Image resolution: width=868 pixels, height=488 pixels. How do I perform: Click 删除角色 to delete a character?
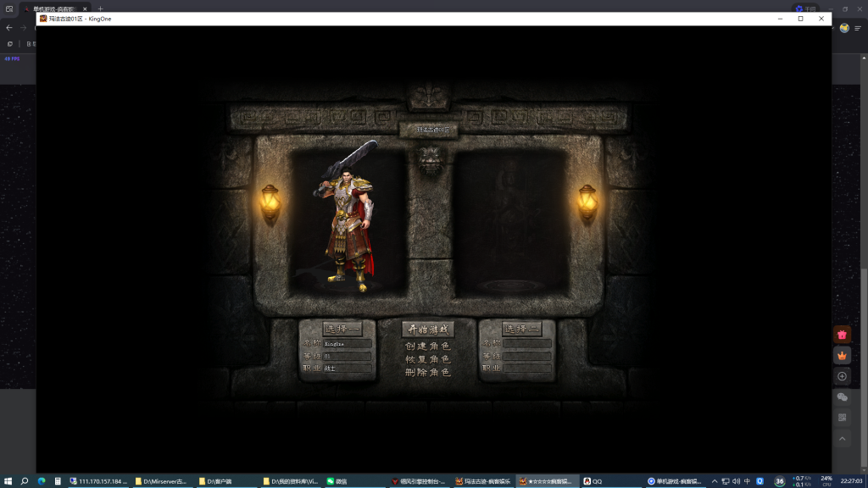[x=428, y=372]
